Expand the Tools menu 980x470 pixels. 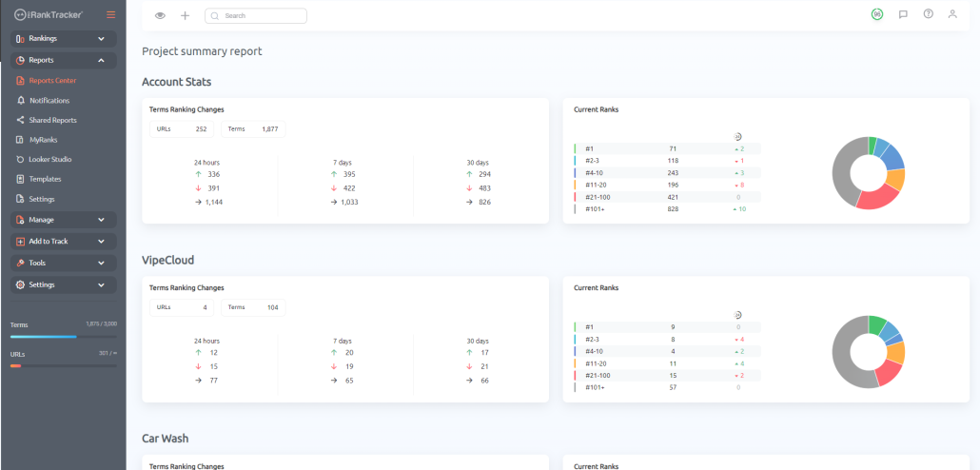[x=63, y=264]
